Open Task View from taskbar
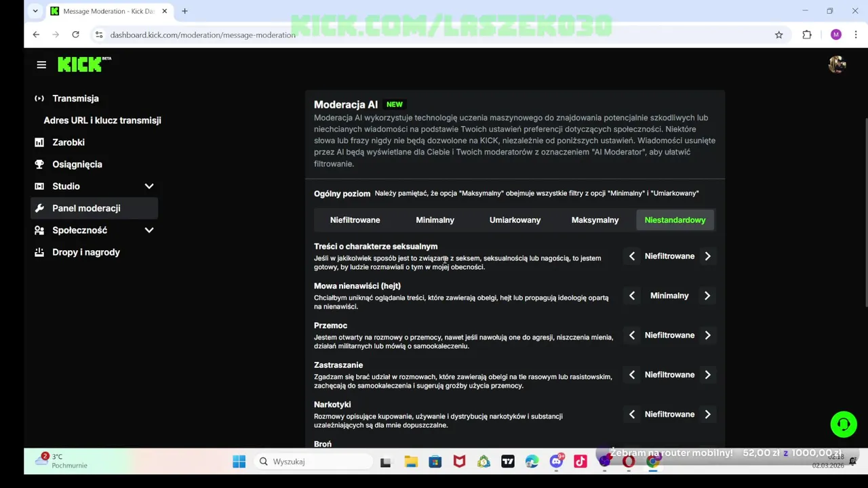The image size is (868, 488). coord(386,462)
